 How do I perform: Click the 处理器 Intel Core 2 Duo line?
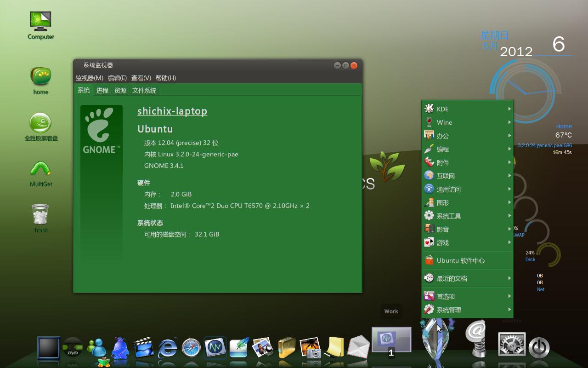(x=226, y=206)
